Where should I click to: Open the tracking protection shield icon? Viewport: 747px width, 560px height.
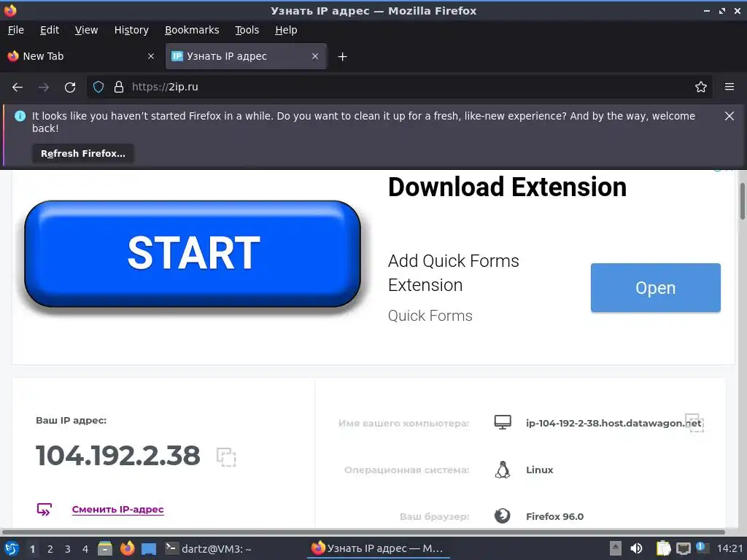click(x=98, y=87)
